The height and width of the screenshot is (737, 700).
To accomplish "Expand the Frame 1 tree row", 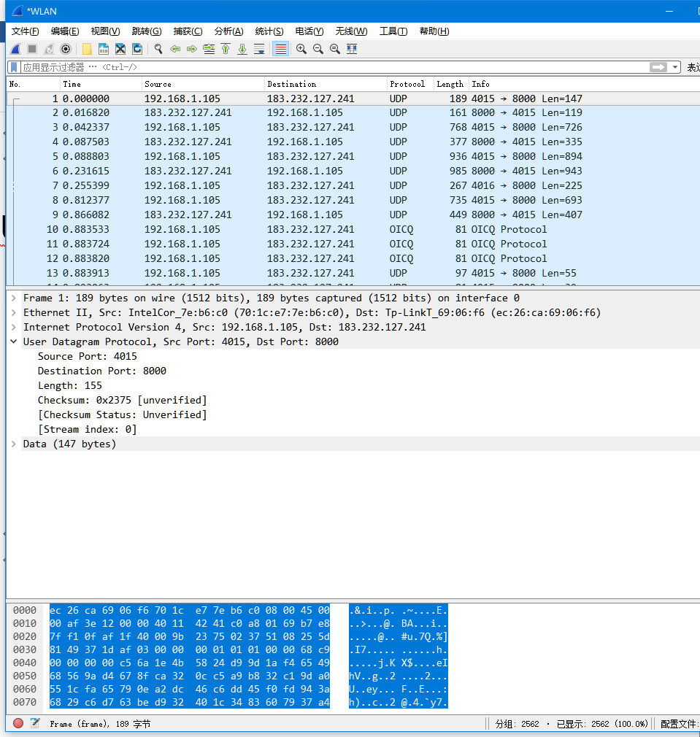I will [15, 298].
